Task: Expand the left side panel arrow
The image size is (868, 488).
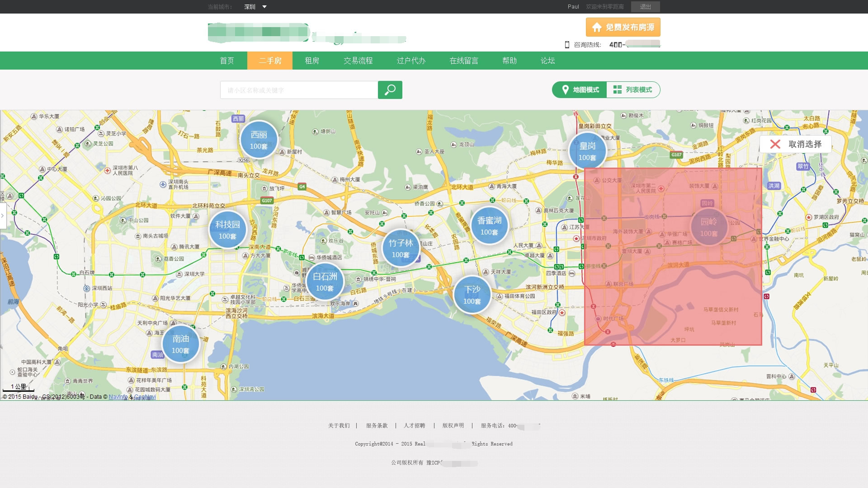Action: click(3, 216)
